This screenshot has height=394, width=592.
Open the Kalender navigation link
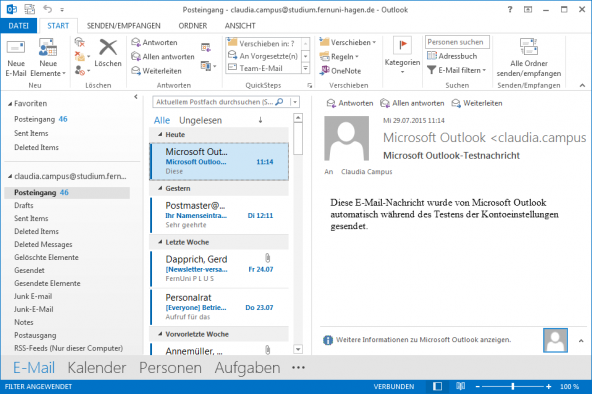(97, 368)
